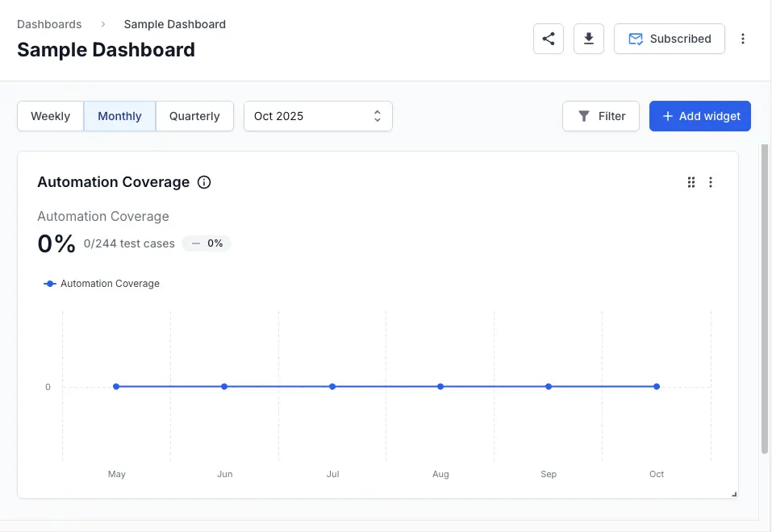Click the Add widget button
The width and height of the screenshot is (772, 532).
(x=700, y=116)
